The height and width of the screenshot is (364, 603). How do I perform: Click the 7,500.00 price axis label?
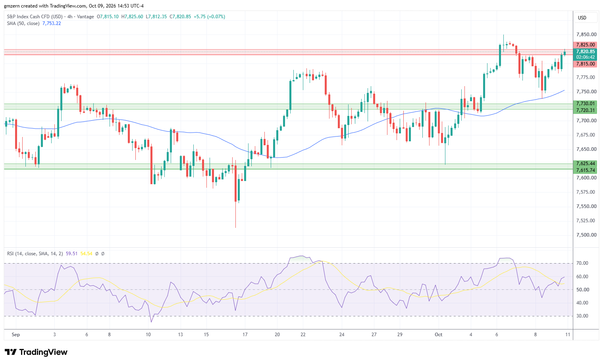(586, 235)
